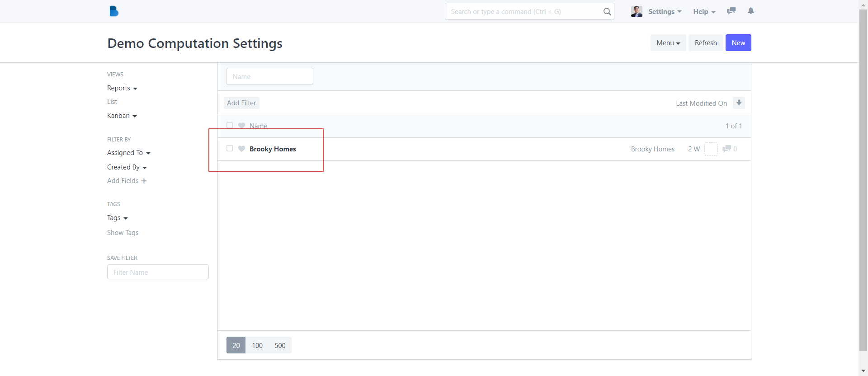
Task: Expand the Reports views dropdown
Action: pos(122,88)
